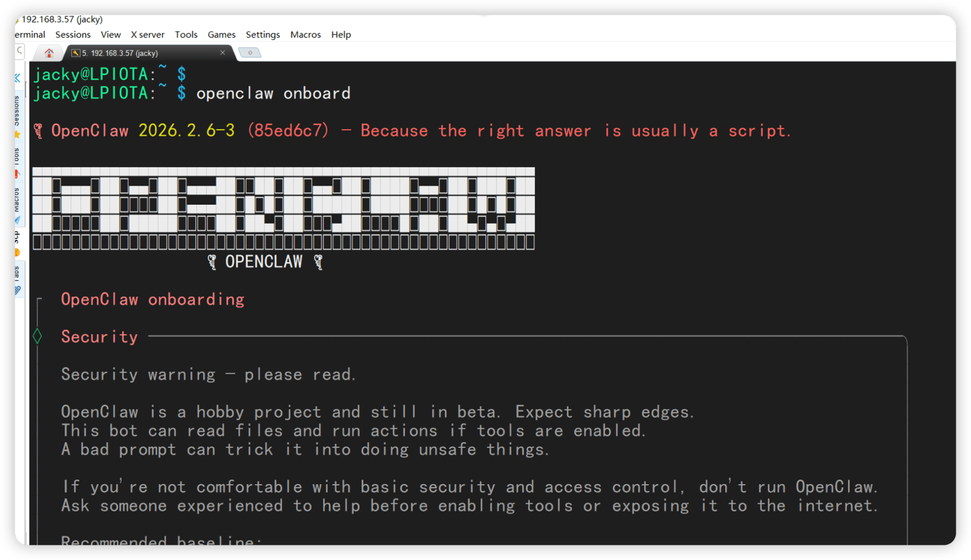Viewport: 971px width, 560px height.
Task: Click the paper plane Macros icon
Action: click(x=18, y=220)
